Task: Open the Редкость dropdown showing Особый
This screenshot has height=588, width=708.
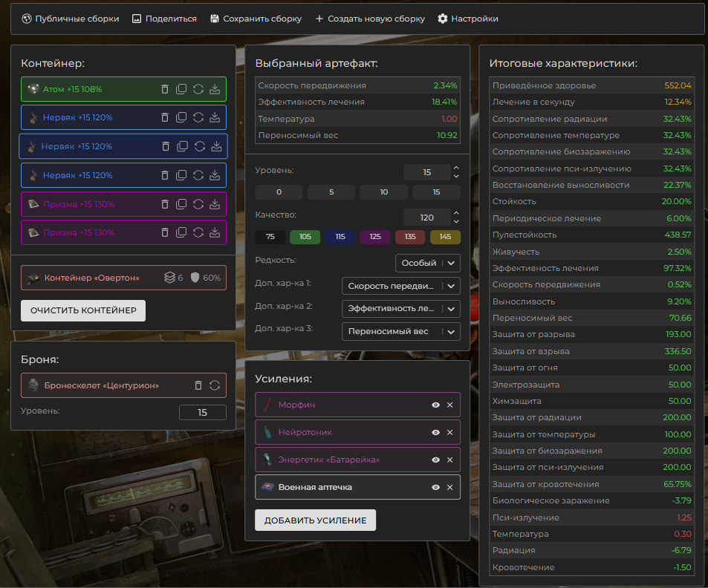Action: 428,263
